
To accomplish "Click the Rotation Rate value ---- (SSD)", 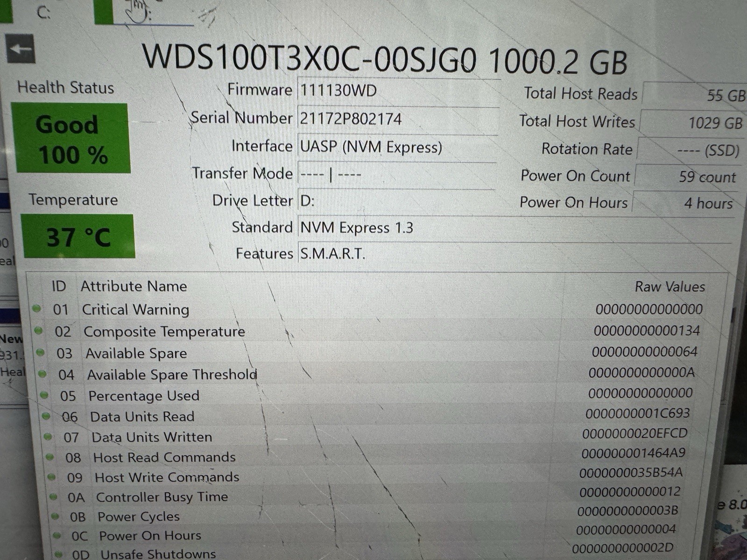I will pyautogui.click(x=690, y=150).
